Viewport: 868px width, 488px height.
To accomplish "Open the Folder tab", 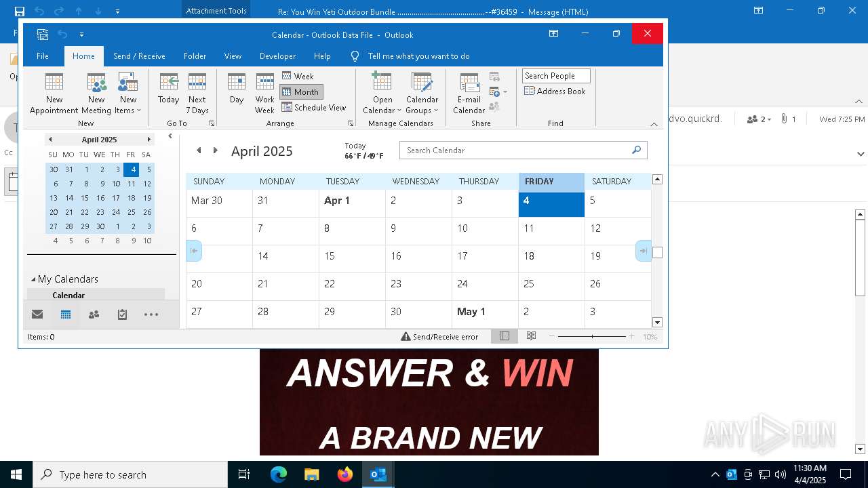I will click(x=195, y=56).
